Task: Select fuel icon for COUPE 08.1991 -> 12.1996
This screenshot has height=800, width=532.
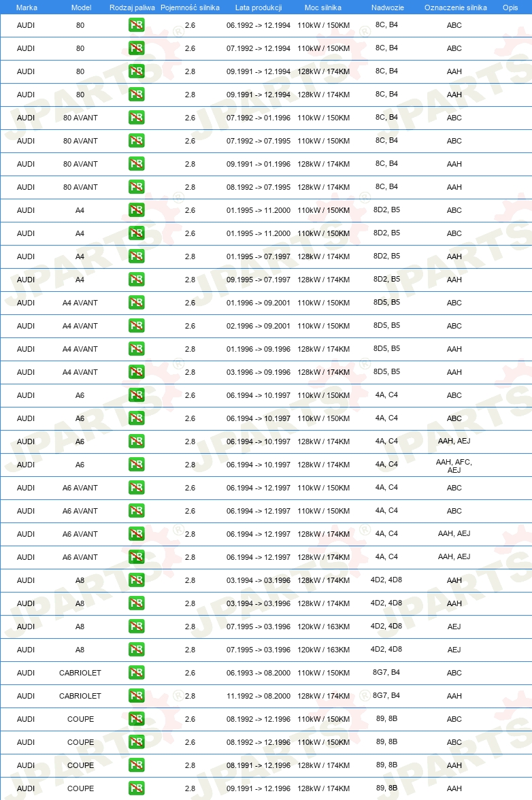Action: pyautogui.click(x=136, y=765)
